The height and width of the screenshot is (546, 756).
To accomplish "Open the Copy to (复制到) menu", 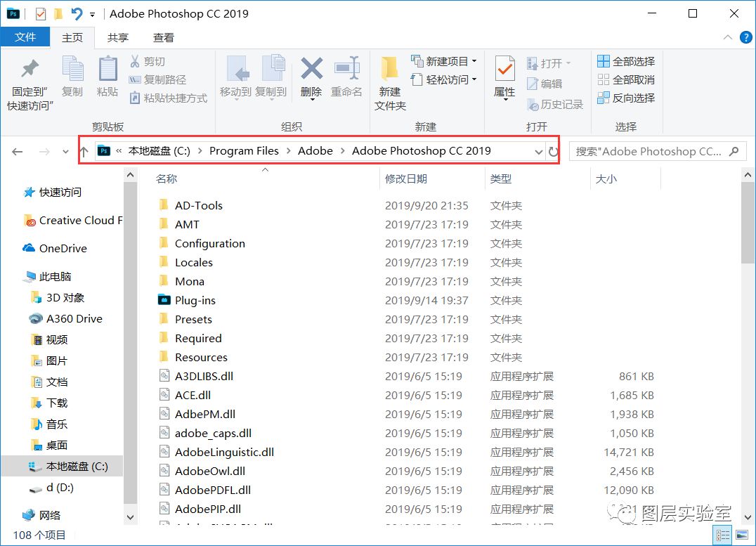I will click(271, 77).
